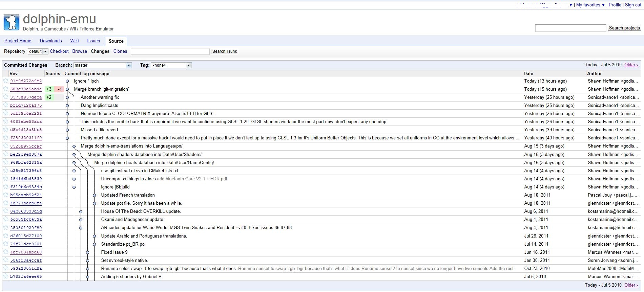The width and height of the screenshot is (644, 292).
Task: Star revision 683c78a5ab4e
Action: click(x=6, y=89)
